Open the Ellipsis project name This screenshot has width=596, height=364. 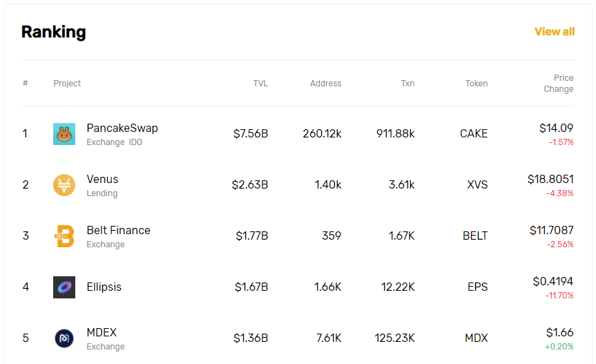tap(104, 287)
